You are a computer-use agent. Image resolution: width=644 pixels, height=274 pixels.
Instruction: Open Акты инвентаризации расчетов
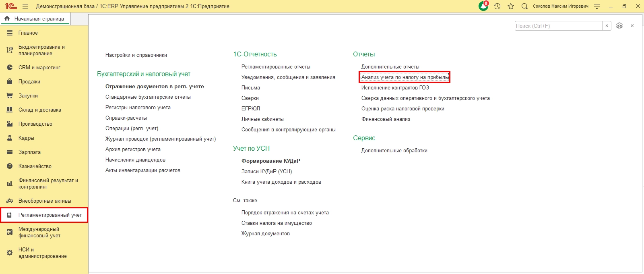[143, 170]
